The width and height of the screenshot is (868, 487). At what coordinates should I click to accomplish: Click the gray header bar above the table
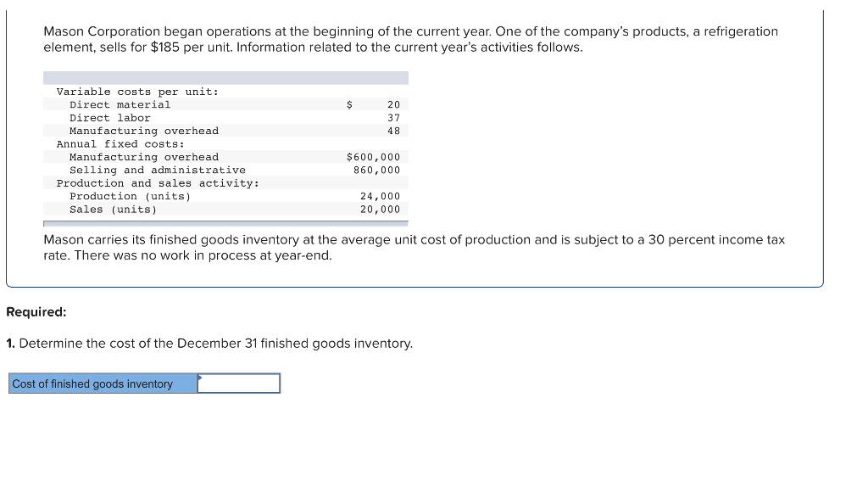tap(225, 78)
